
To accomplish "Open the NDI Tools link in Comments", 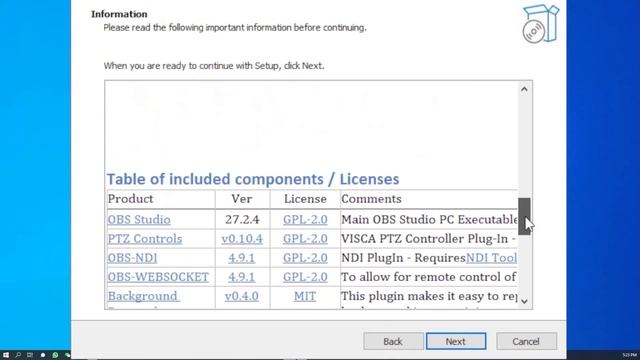I will click(x=491, y=258).
